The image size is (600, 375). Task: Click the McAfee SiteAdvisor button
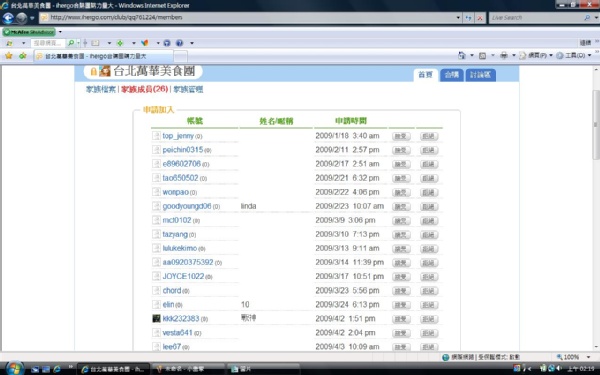tap(29, 32)
